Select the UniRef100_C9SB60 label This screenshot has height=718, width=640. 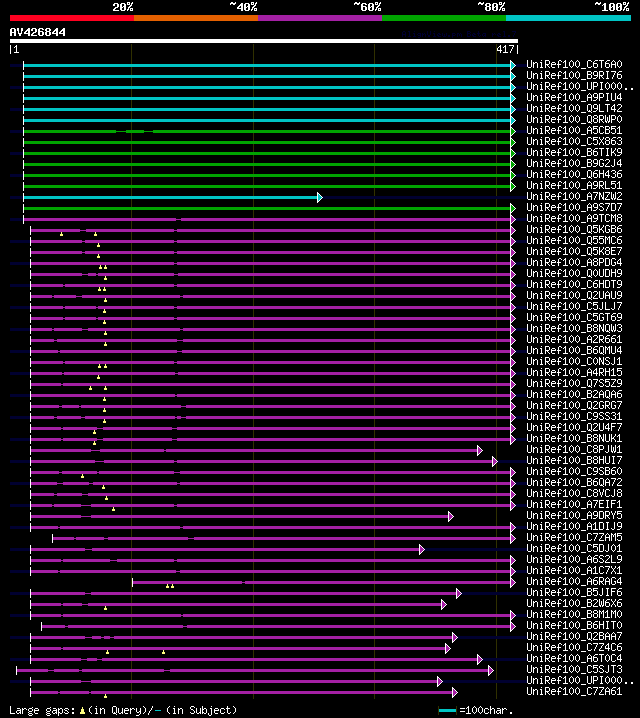[x=574, y=471]
